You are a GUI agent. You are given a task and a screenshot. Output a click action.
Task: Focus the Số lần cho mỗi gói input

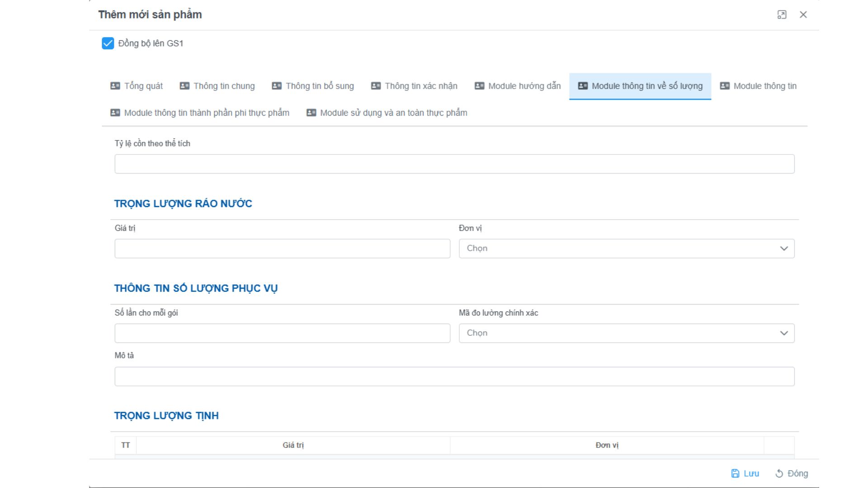[282, 333]
